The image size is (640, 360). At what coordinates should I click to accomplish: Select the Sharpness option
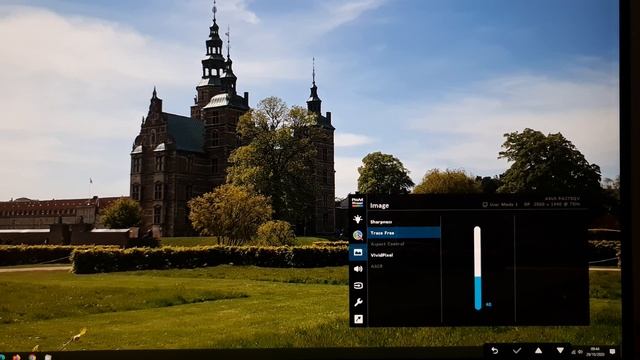pyautogui.click(x=381, y=222)
